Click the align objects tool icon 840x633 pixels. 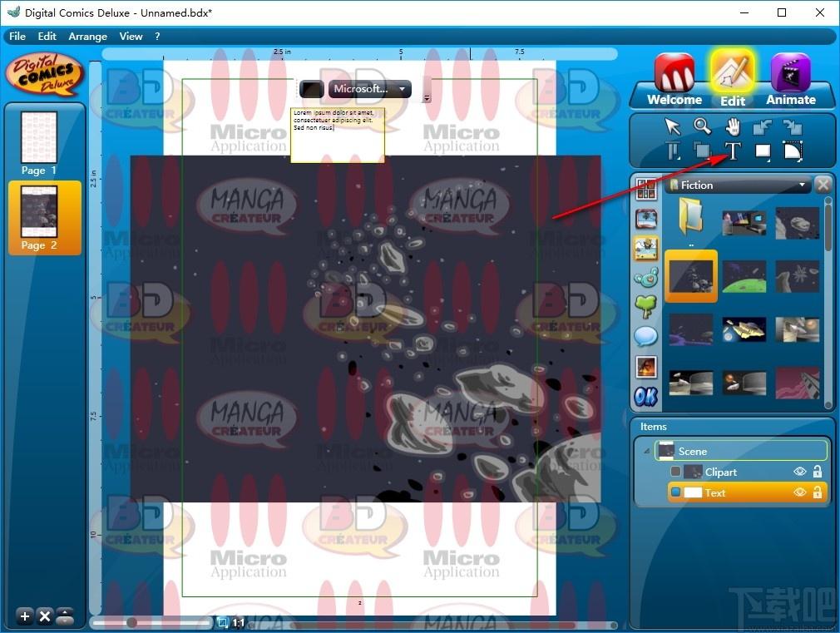coord(673,151)
